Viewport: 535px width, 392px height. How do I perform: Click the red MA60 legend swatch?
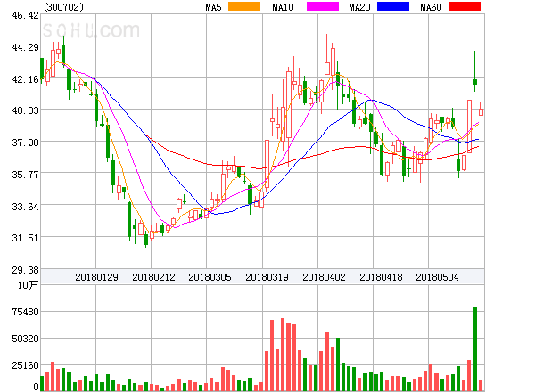click(465, 6)
